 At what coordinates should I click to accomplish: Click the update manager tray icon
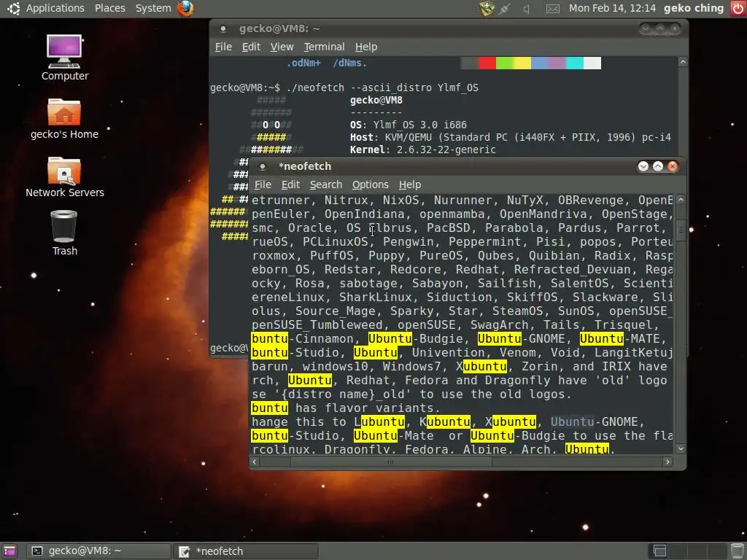pos(487,8)
